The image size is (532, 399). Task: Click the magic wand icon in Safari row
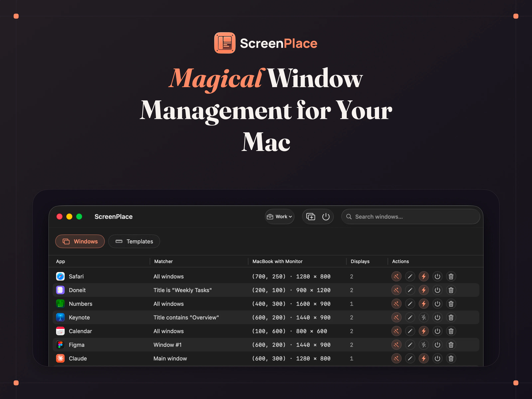(396, 276)
